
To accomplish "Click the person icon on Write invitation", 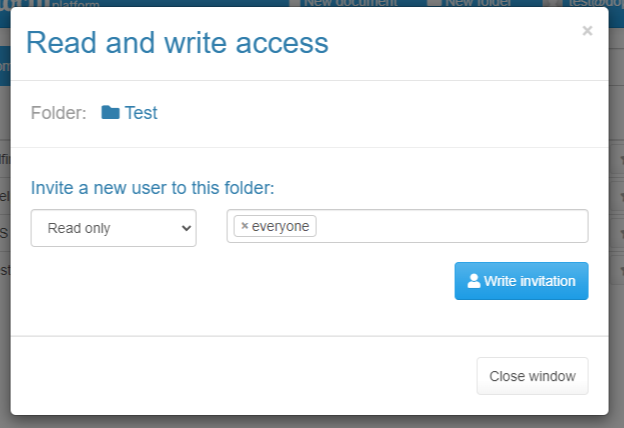I will pos(474,281).
